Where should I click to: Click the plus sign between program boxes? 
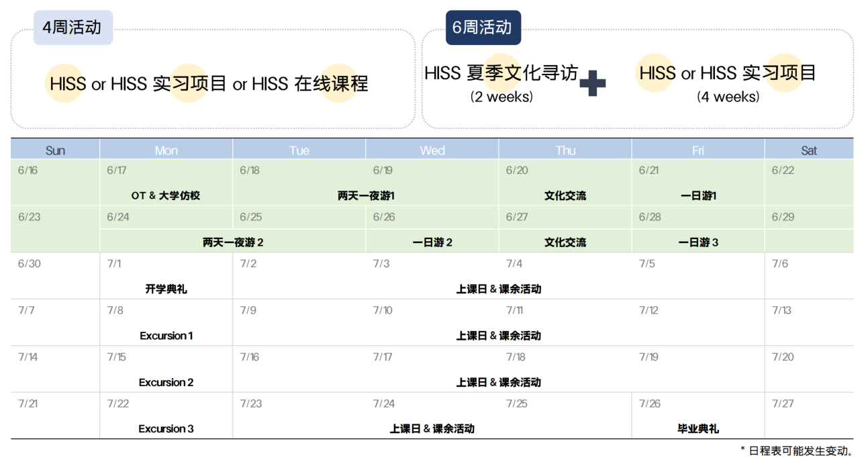(x=592, y=83)
